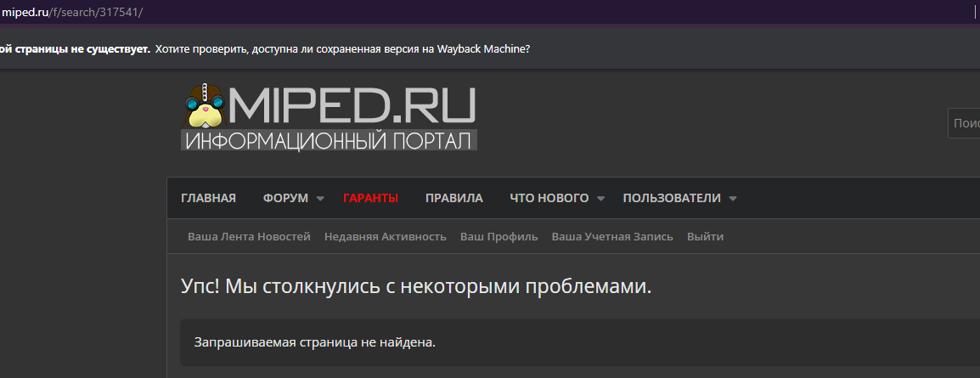Open the ПРАВИЛА page

coord(454,198)
